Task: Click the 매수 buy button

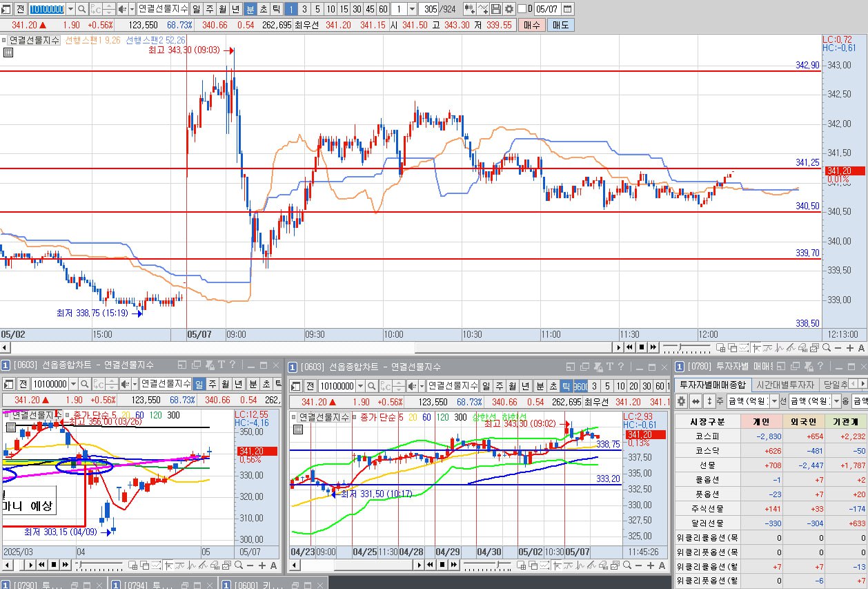Action: (x=531, y=25)
